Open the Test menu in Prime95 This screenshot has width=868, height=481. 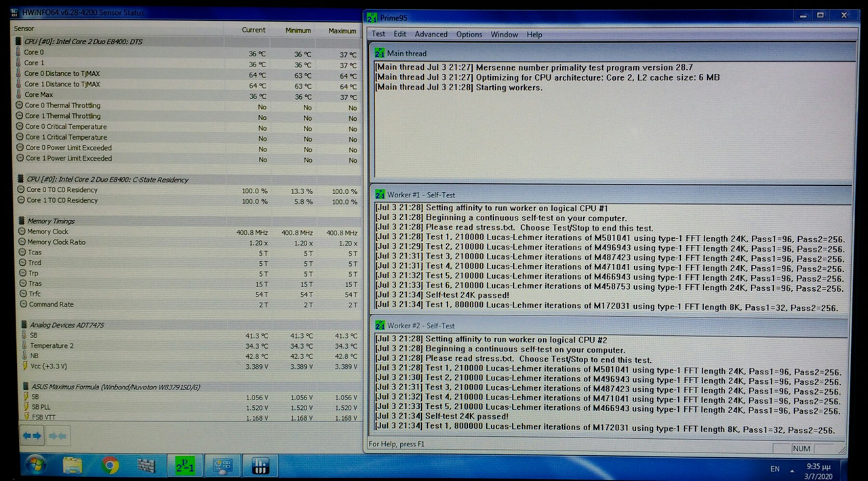[378, 35]
